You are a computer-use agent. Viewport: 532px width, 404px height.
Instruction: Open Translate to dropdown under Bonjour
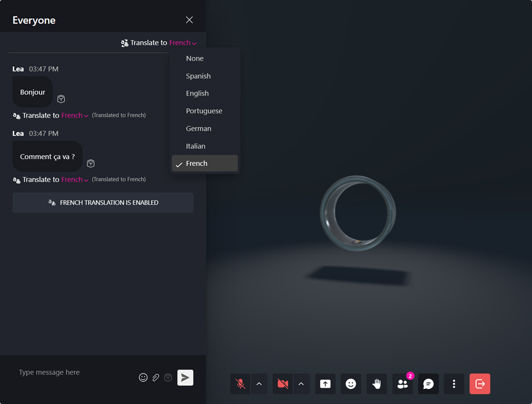(x=74, y=116)
